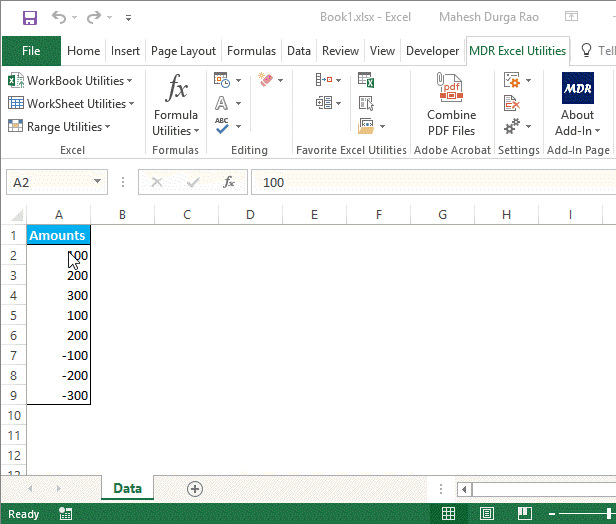616x524 pixels.
Task: Select the MDR Excel Utilities tab
Action: [x=517, y=51]
